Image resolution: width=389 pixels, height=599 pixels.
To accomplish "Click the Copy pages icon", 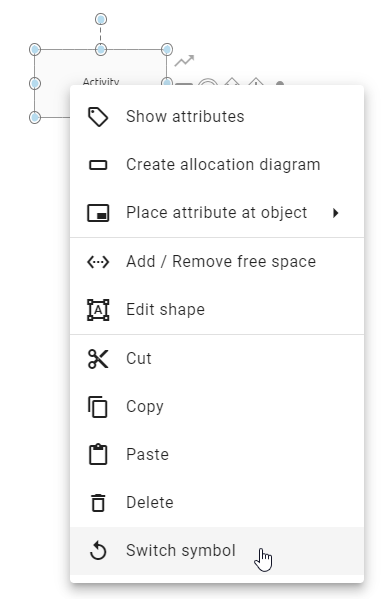I will click(x=98, y=407).
